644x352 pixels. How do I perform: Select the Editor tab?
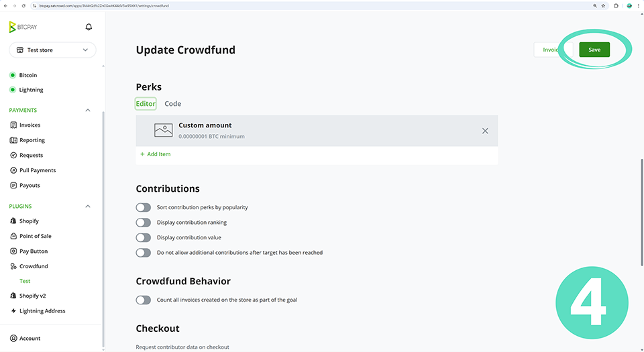pyautogui.click(x=146, y=104)
